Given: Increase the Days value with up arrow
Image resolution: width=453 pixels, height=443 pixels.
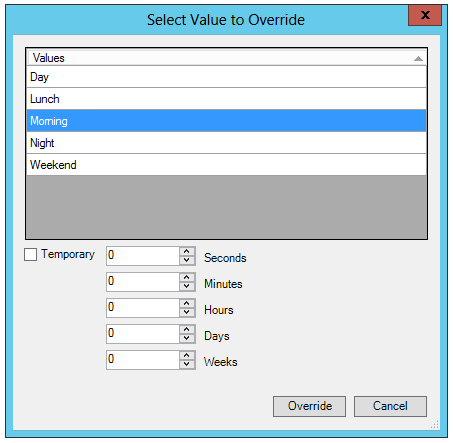Looking at the screenshot, I should pyautogui.click(x=187, y=330).
